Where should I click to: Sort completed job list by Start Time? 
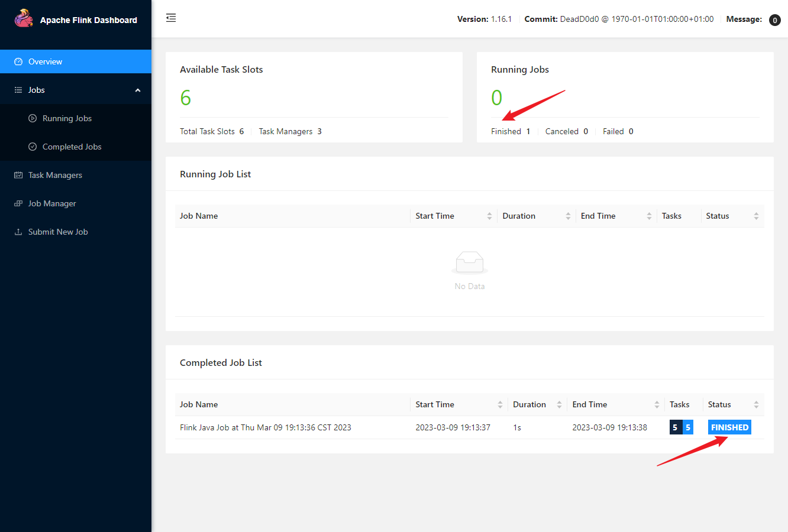(500, 404)
